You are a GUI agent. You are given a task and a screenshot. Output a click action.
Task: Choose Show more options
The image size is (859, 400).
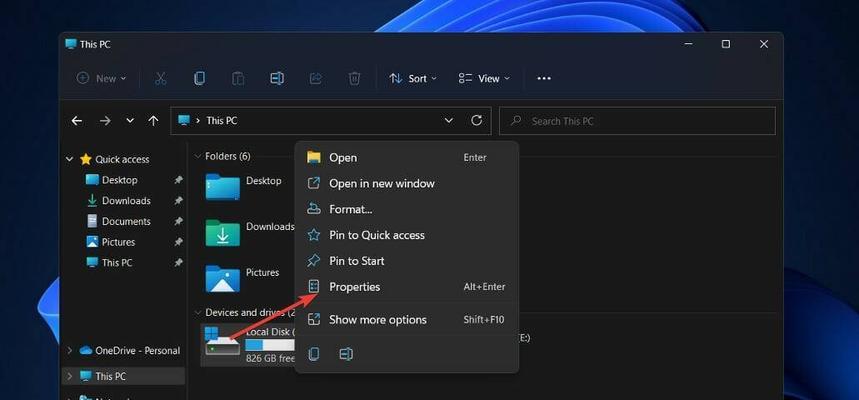pos(406,320)
